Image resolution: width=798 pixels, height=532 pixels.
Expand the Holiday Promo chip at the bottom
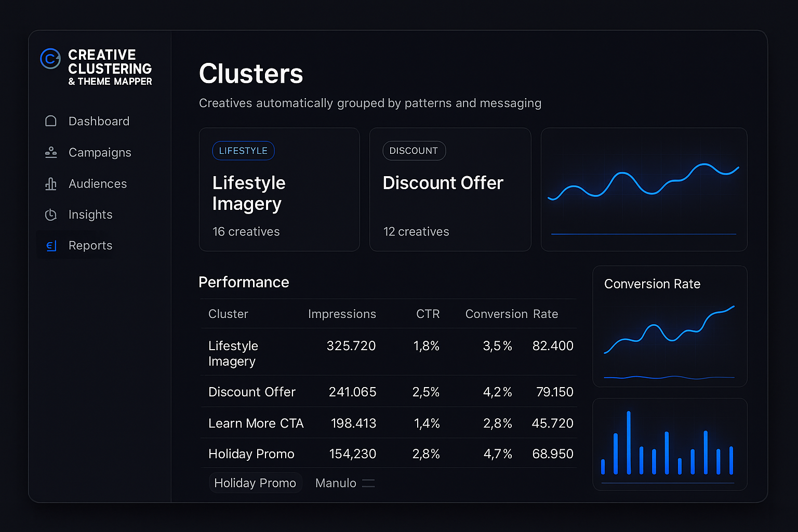(255, 483)
